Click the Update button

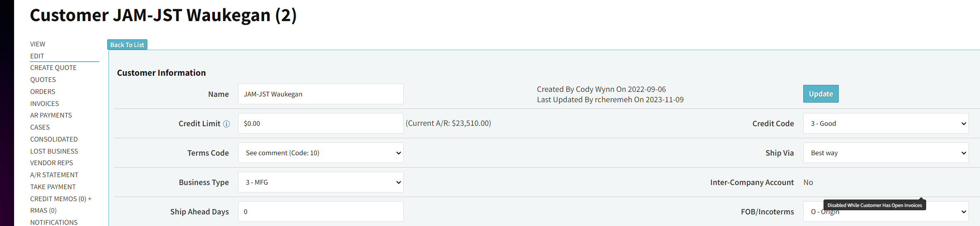821,94
